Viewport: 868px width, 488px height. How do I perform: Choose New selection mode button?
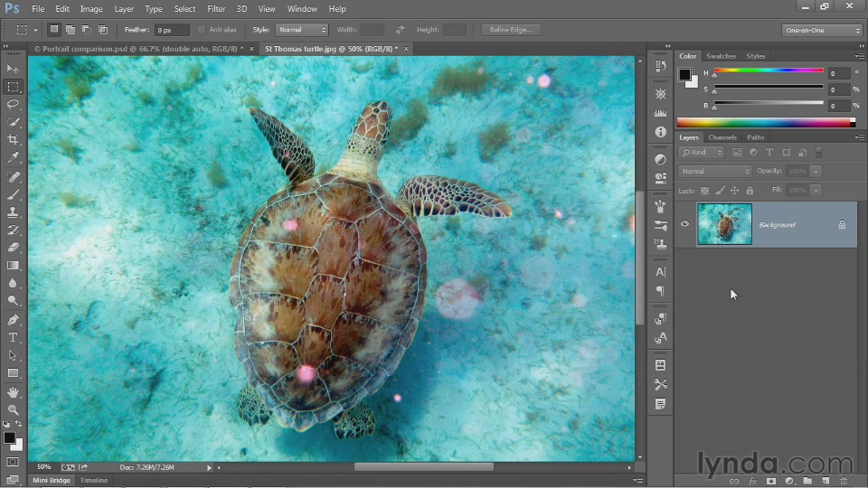(x=53, y=29)
